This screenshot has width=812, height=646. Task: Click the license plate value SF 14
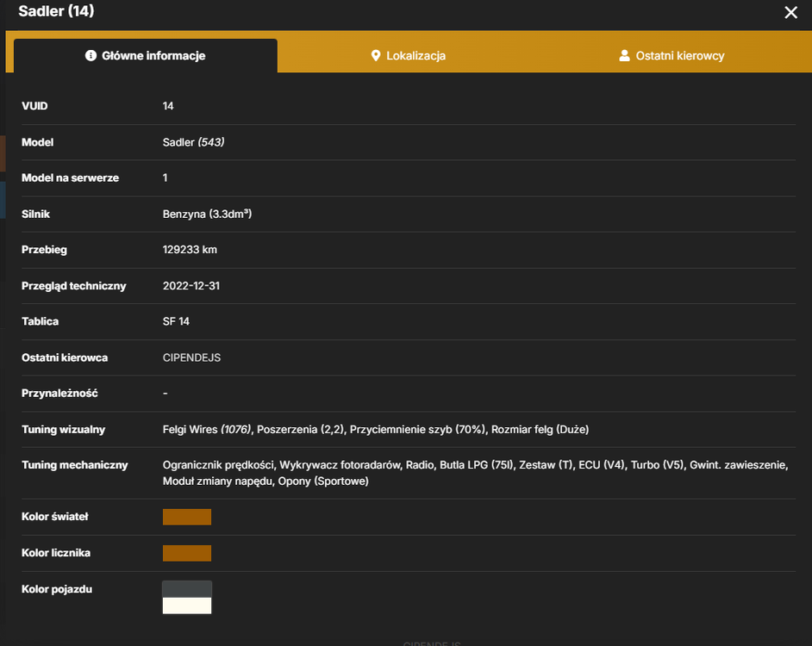[x=176, y=321]
